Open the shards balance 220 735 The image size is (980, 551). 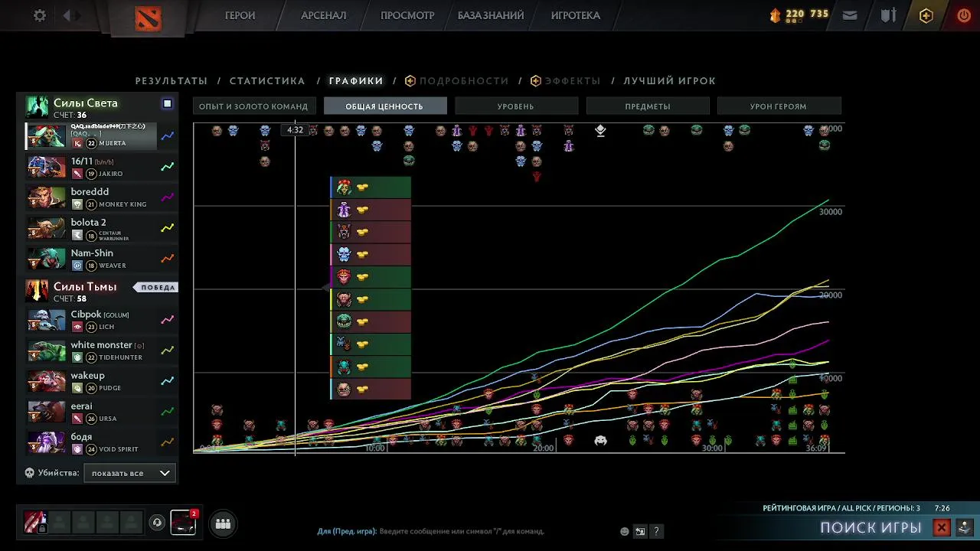click(799, 14)
